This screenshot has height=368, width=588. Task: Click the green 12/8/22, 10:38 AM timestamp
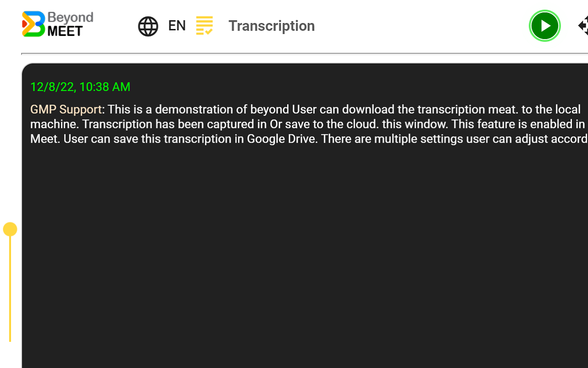click(80, 87)
